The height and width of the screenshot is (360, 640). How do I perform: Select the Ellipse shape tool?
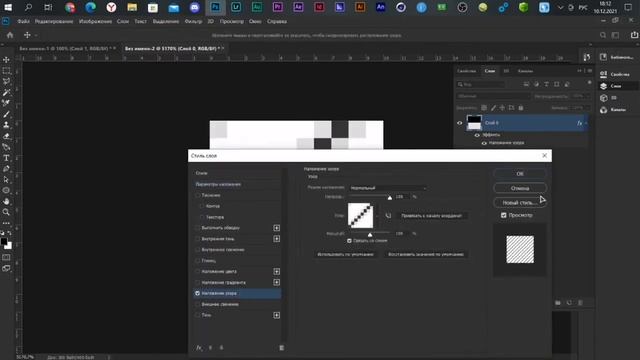[x=6, y=190]
